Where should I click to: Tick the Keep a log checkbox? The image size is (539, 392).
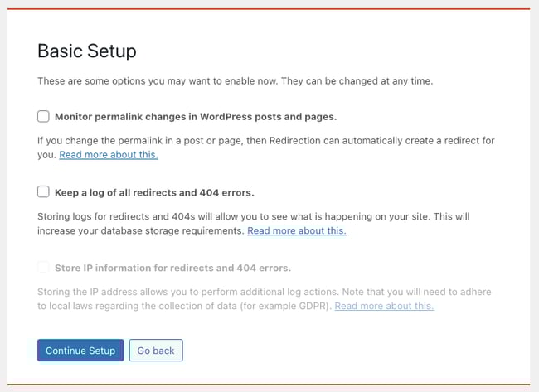(44, 192)
